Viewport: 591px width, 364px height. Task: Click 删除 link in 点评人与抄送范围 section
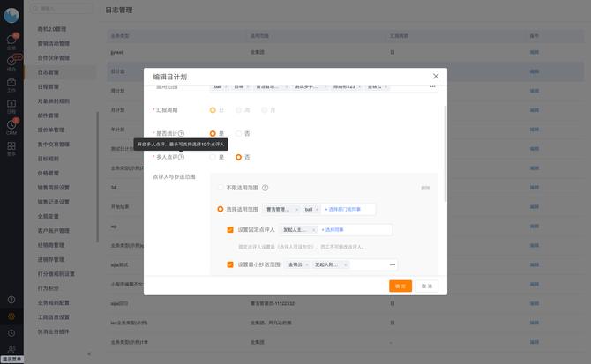(x=425, y=188)
